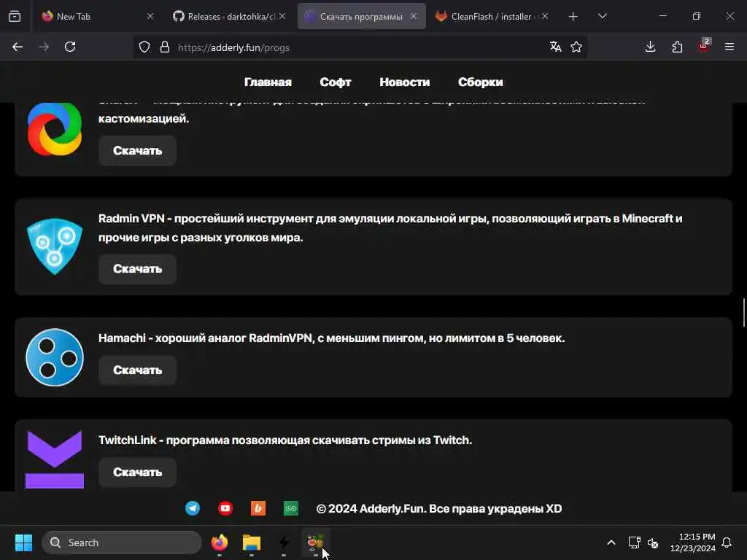Viewport: 747px width, 560px height.
Task: Focus the adderly.fun/progs address bar
Action: [x=360, y=47]
